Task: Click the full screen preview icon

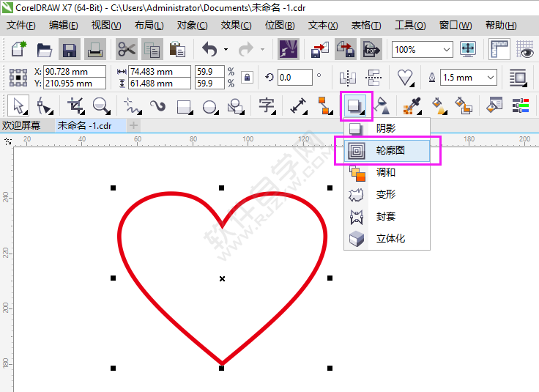Action: point(468,49)
